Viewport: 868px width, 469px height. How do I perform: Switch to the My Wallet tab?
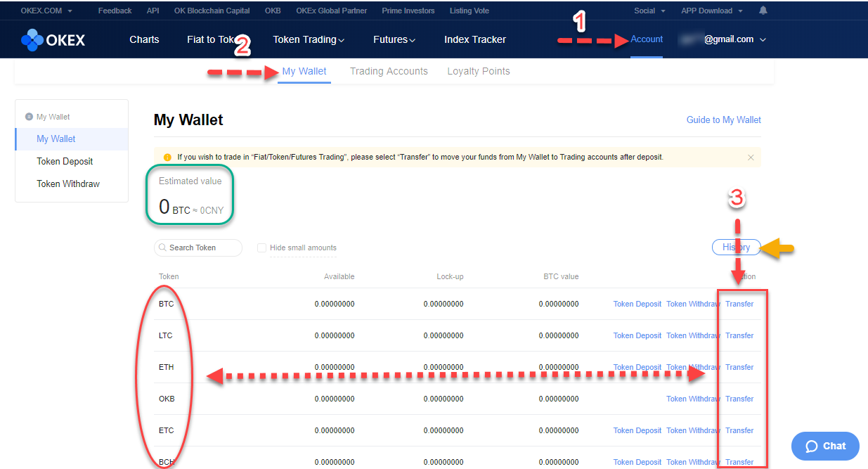(x=304, y=71)
